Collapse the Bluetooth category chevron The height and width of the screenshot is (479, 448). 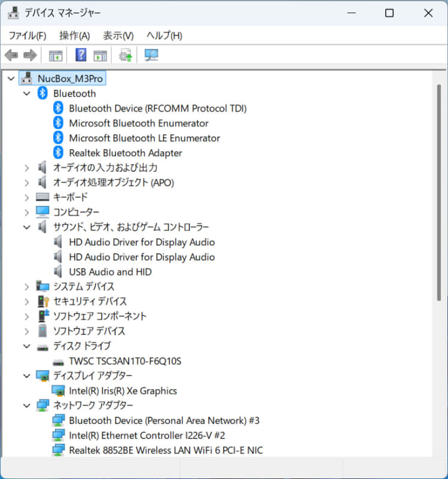(x=27, y=93)
